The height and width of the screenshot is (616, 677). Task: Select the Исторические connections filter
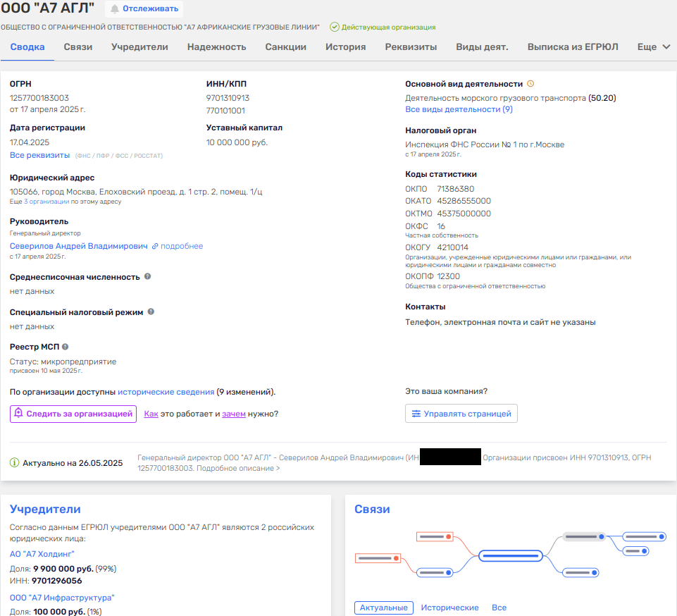coord(450,608)
